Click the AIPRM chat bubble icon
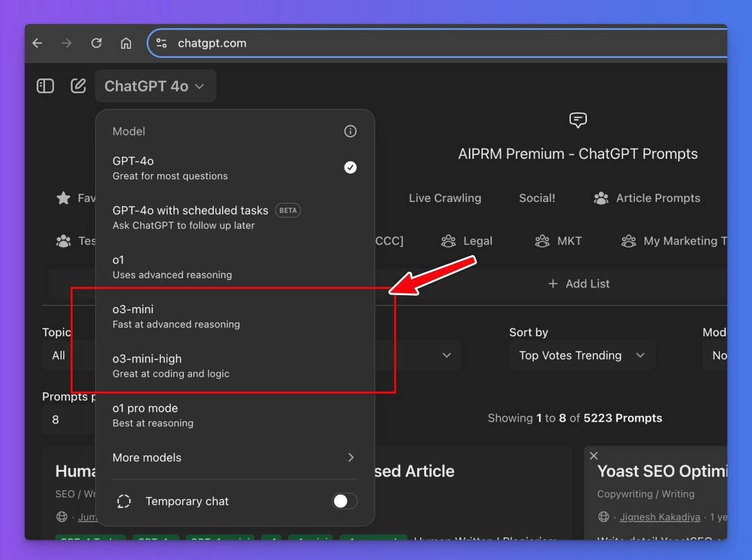This screenshot has height=560, width=752. (x=578, y=120)
